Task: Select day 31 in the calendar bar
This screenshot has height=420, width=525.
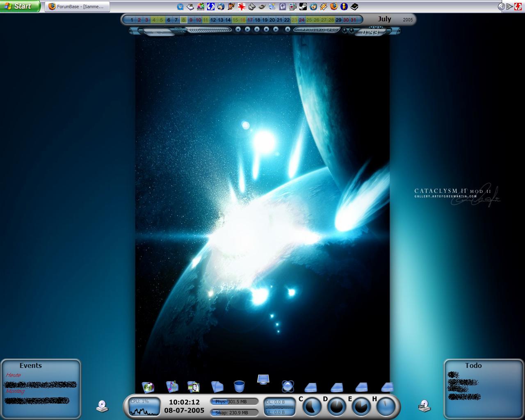Action: pyautogui.click(x=353, y=20)
